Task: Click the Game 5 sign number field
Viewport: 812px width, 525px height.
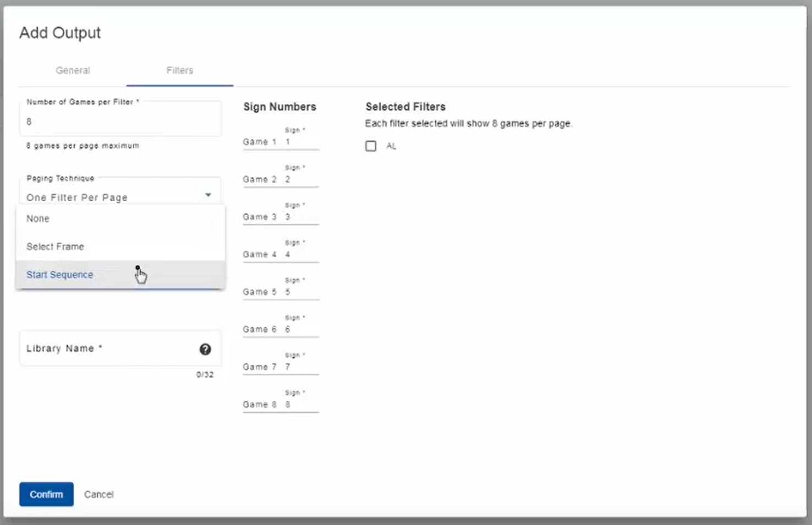Action: (300, 292)
